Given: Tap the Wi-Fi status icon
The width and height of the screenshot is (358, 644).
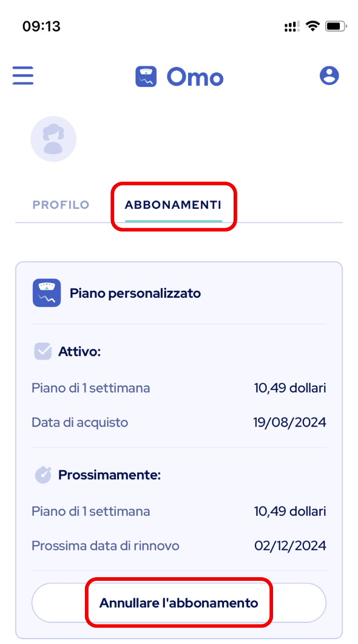Looking at the screenshot, I should [x=313, y=27].
